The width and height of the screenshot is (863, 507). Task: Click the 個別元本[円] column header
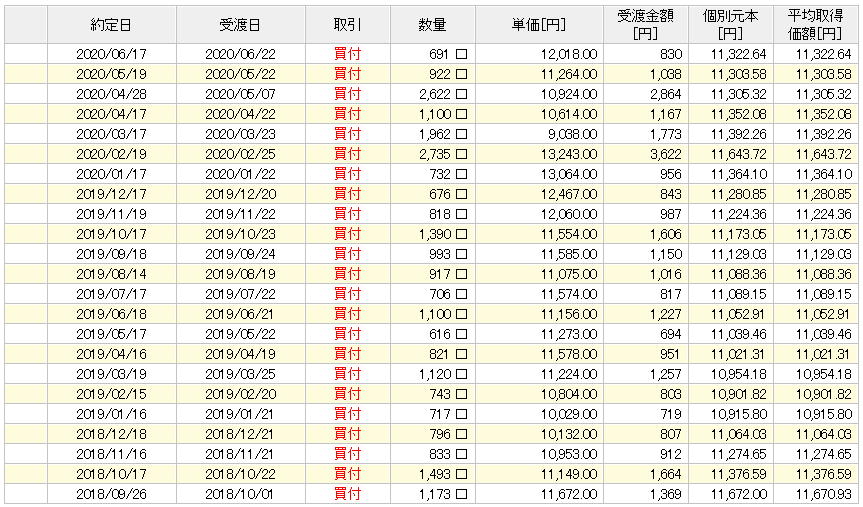pos(730,25)
